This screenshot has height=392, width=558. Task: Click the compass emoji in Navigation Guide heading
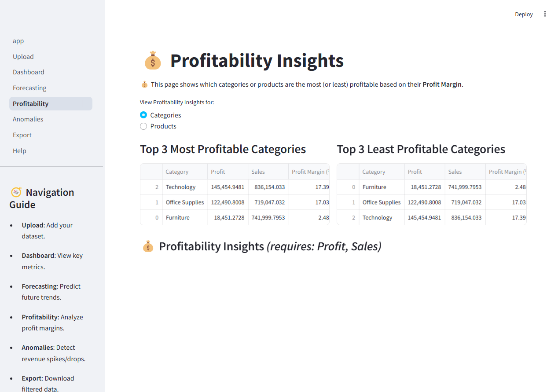pos(16,192)
